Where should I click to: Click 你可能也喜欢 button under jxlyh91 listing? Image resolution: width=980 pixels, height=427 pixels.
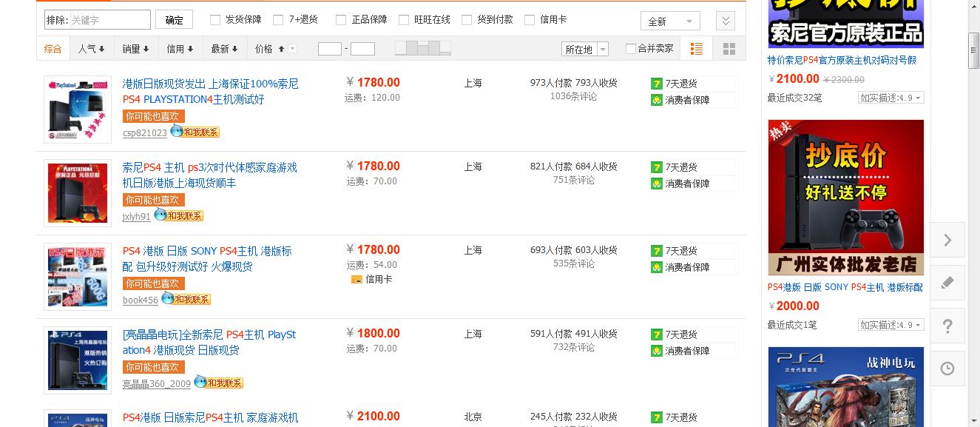154,200
